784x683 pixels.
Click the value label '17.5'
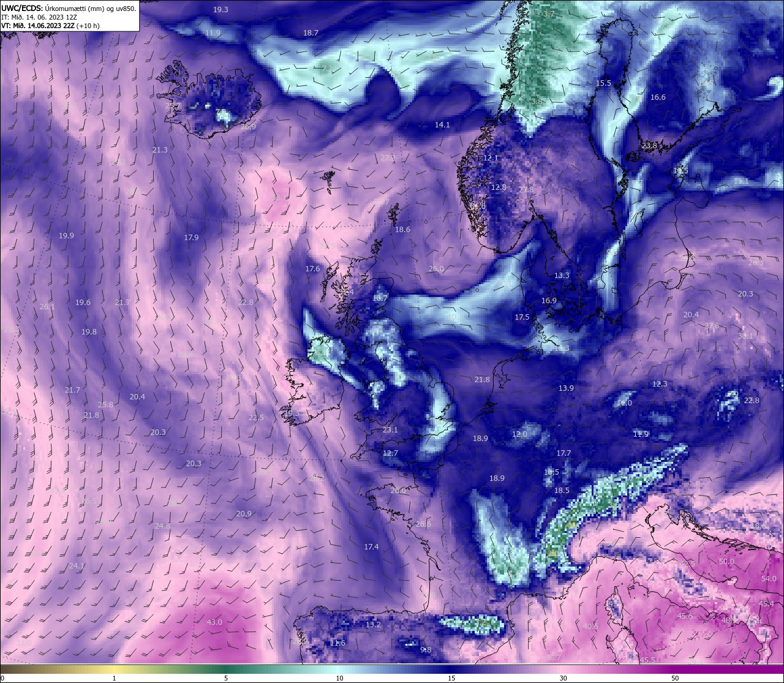point(522,317)
